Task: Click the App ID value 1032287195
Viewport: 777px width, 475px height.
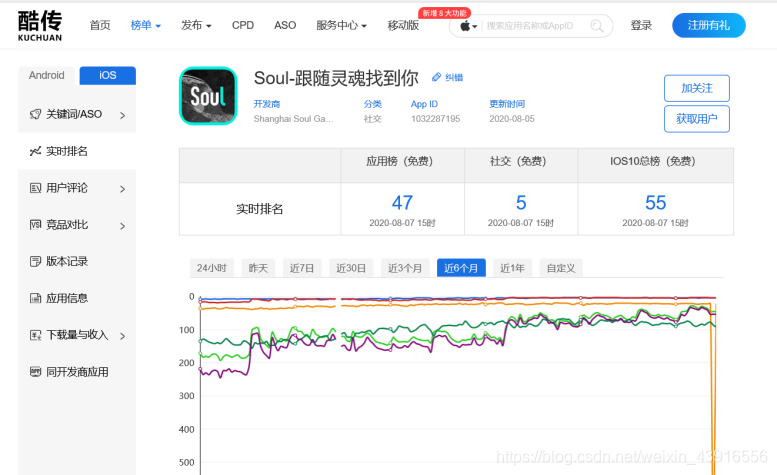Action: coord(436,119)
